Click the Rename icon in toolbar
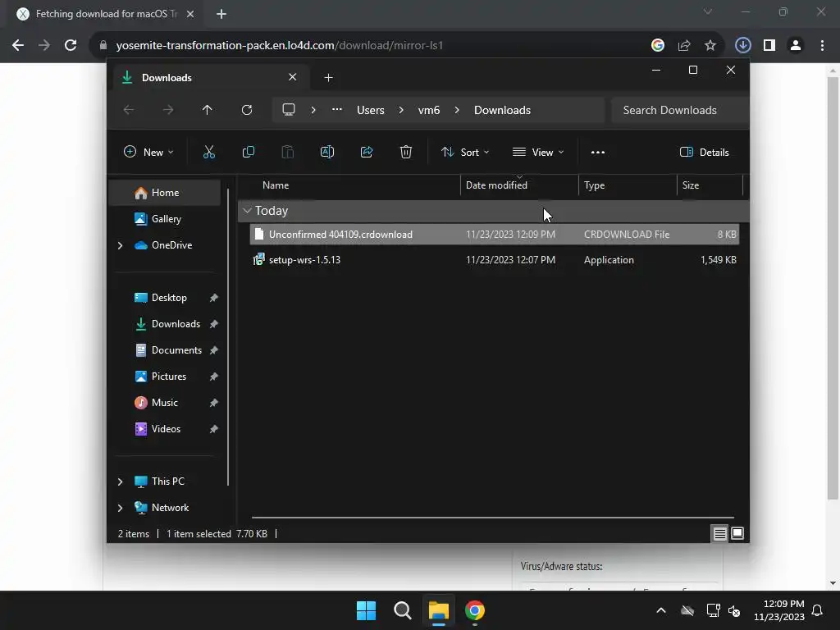840x630 pixels. coord(326,152)
